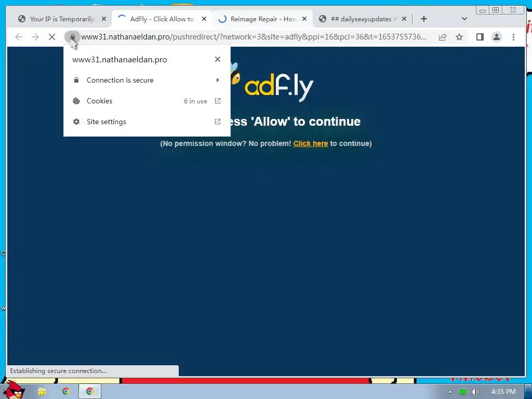Close the Reimage Repair tab
The height and width of the screenshot is (399, 532).
(304, 19)
